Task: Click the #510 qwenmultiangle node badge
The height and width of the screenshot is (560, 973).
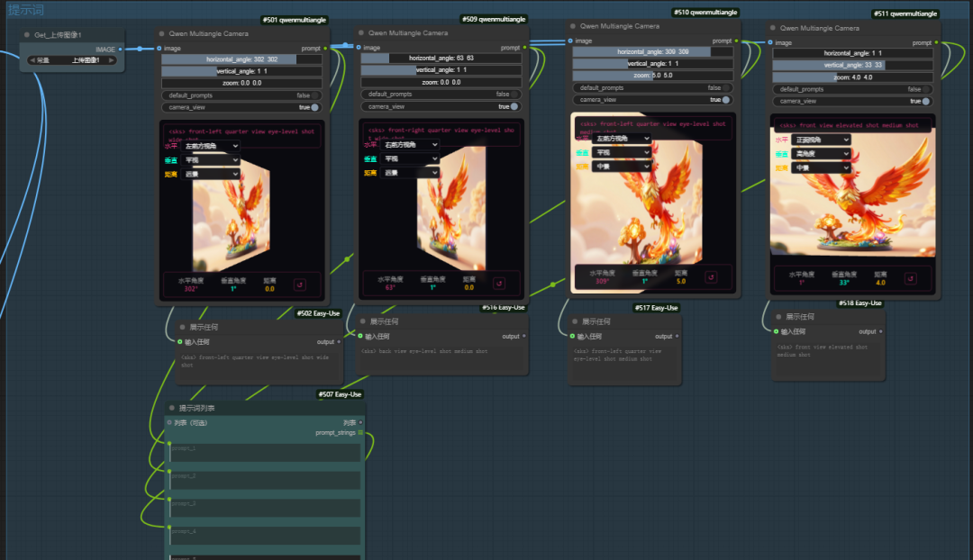Action: (x=705, y=13)
